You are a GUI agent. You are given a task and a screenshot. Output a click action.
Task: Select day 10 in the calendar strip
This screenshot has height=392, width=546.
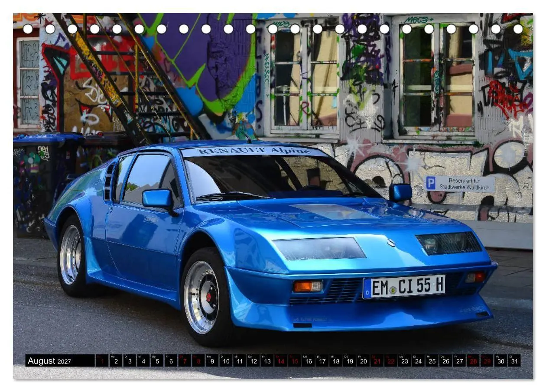coord(226,360)
